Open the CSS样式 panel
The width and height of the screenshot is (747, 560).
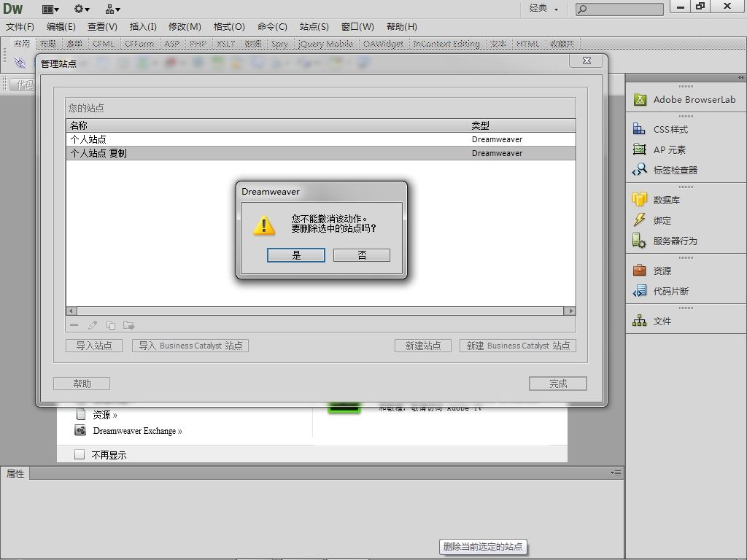click(660, 129)
